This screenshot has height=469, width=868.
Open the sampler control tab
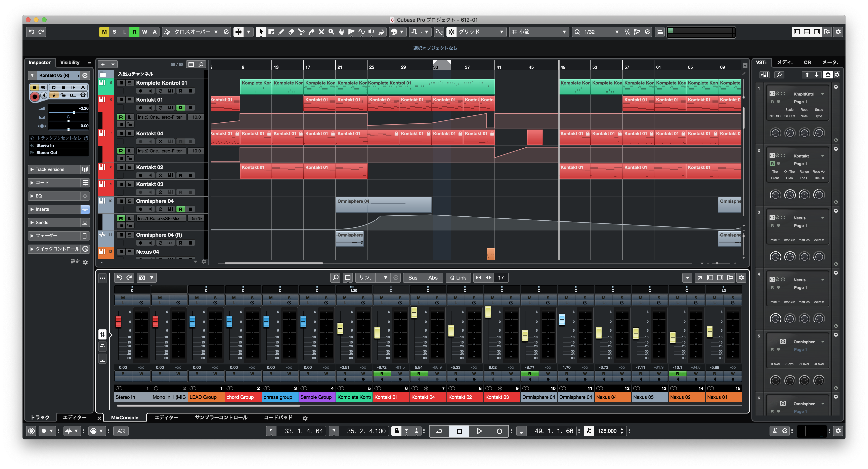(x=221, y=417)
